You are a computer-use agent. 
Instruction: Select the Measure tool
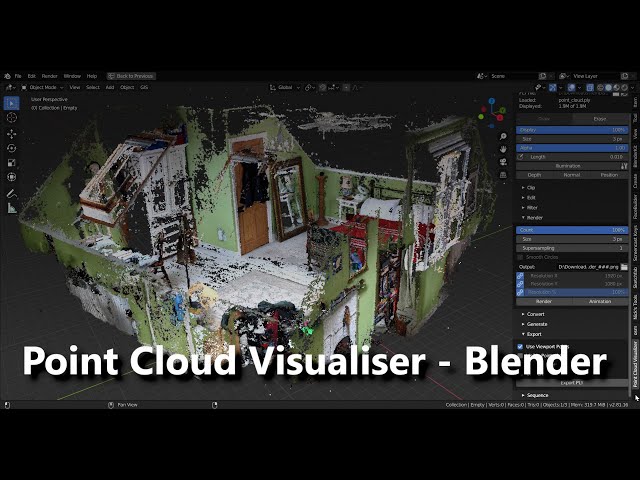[x=11, y=208]
